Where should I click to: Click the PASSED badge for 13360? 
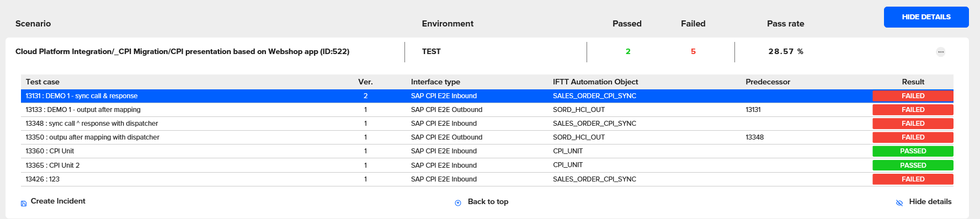pos(913,151)
